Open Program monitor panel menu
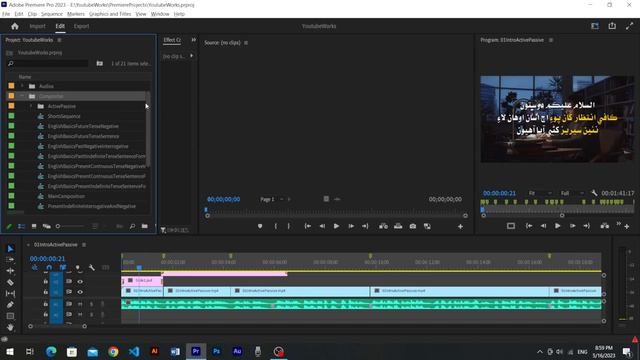The image size is (640, 360). [x=551, y=40]
